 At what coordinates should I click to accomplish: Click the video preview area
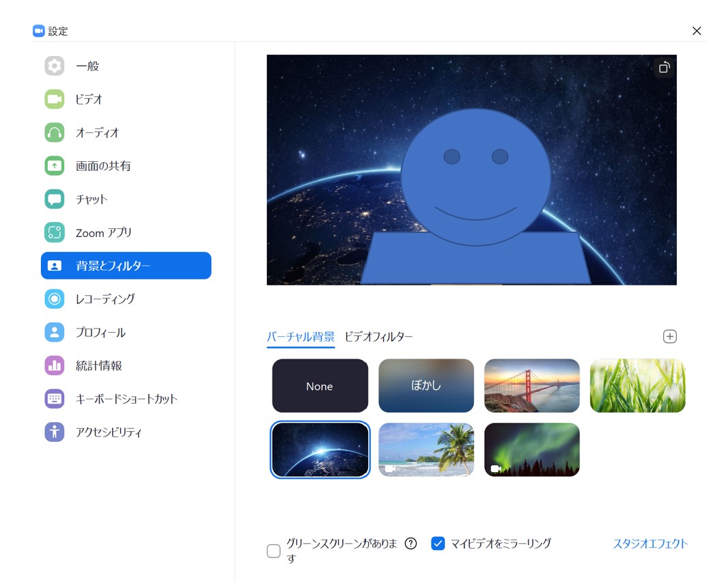tap(472, 170)
